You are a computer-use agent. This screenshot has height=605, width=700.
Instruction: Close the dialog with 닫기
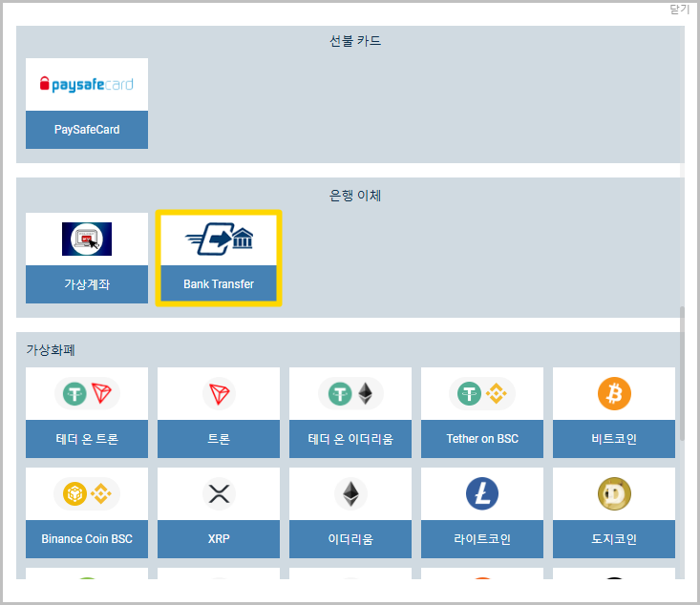point(679,10)
